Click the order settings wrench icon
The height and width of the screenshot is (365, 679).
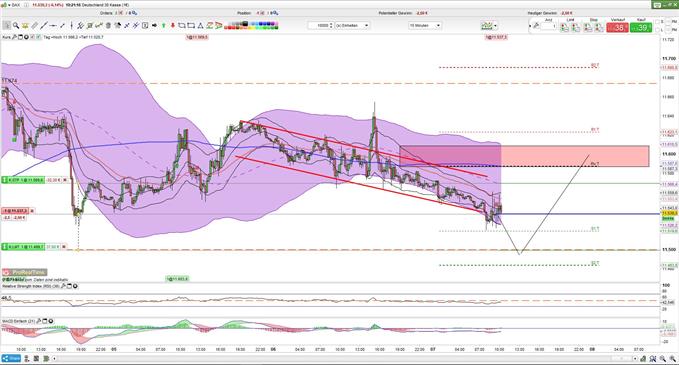[x=536, y=26]
